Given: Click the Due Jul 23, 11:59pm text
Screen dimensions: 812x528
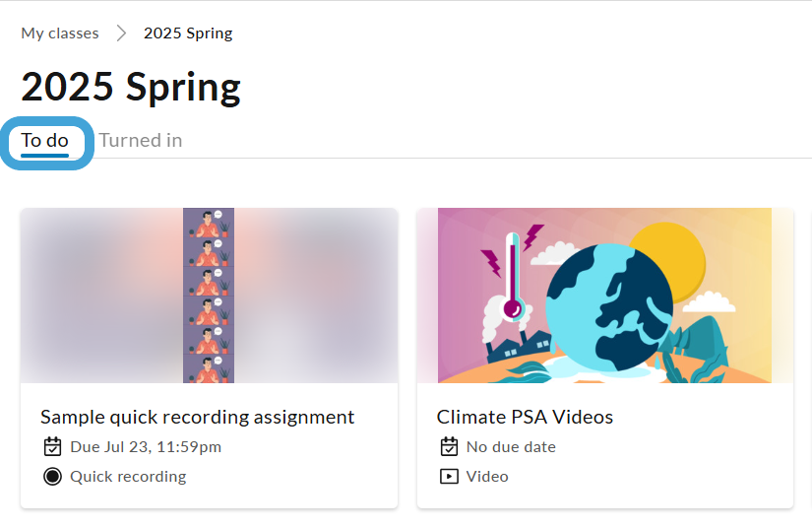Looking at the screenshot, I should (x=146, y=446).
